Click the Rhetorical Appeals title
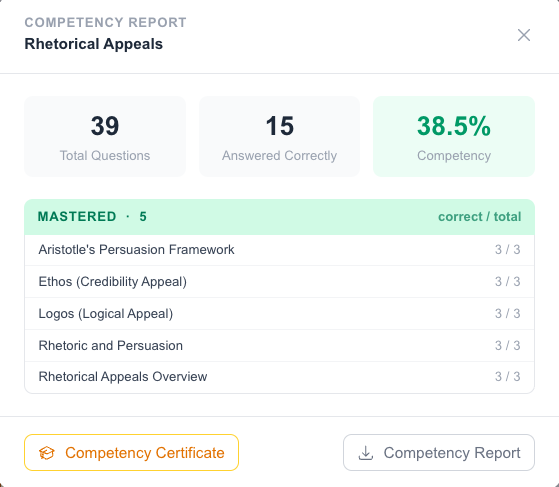 [93, 44]
